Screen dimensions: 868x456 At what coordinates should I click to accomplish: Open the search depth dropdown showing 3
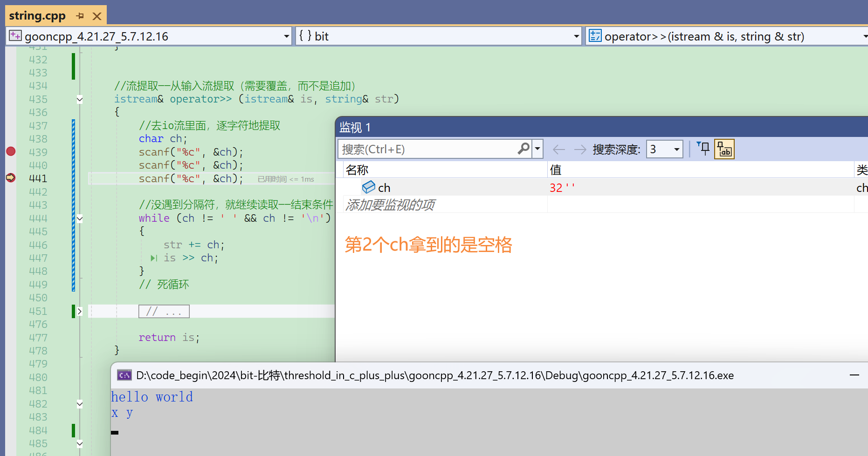click(x=664, y=149)
